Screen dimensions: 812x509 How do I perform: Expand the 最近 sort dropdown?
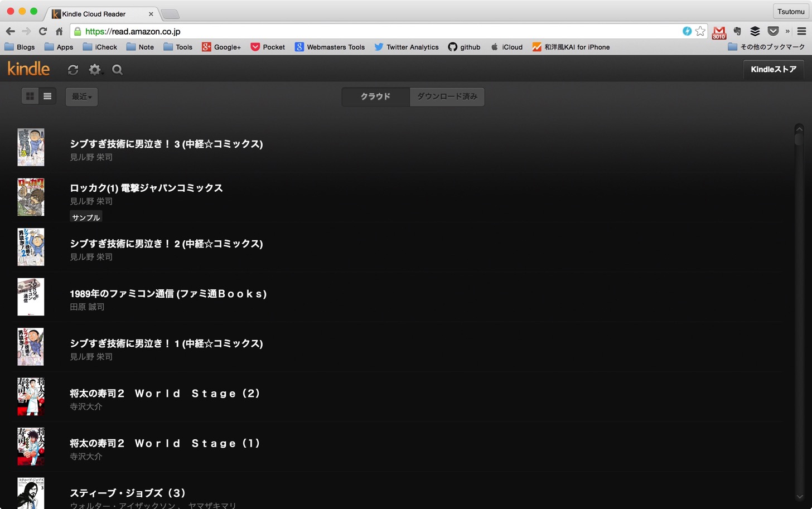[x=81, y=97]
